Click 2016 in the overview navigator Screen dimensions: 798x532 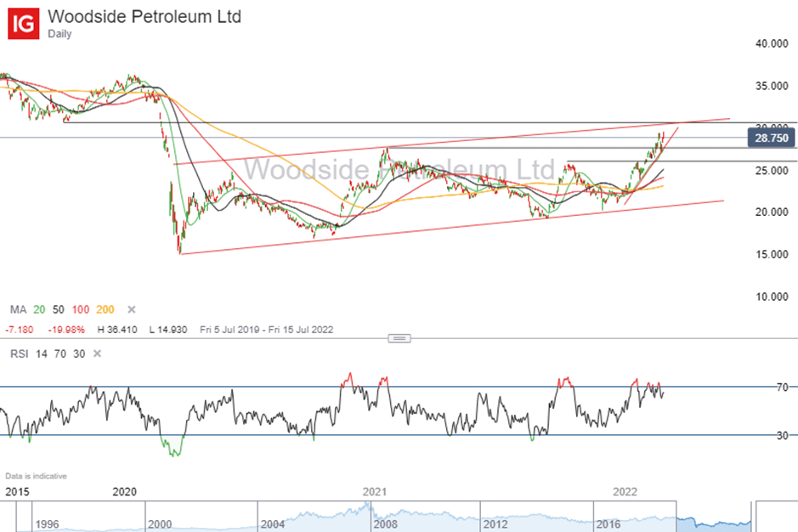[608, 524]
